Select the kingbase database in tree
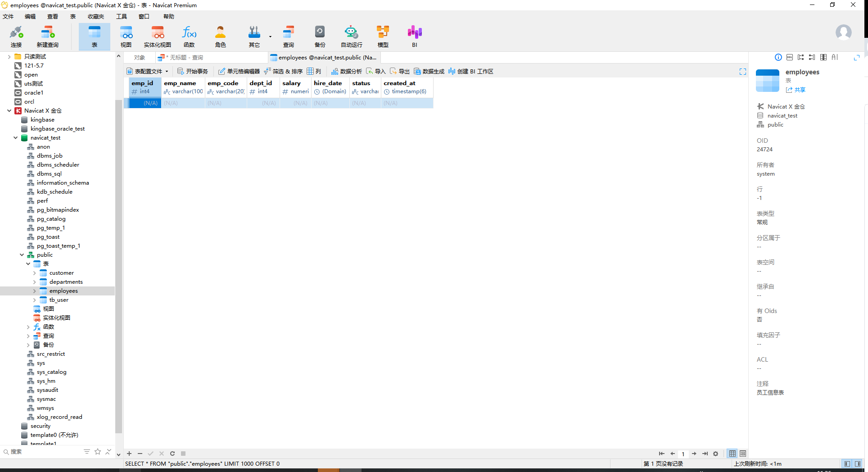The width and height of the screenshot is (868, 472). pos(42,120)
